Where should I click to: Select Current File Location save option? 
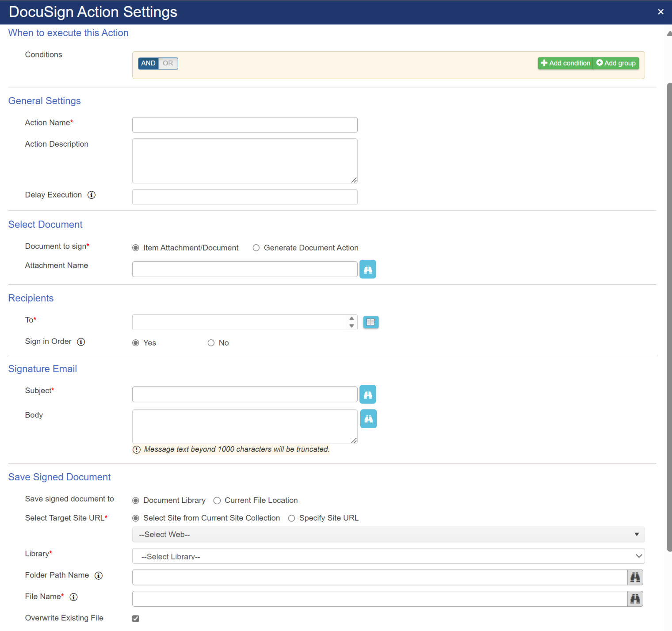tap(217, 501)
